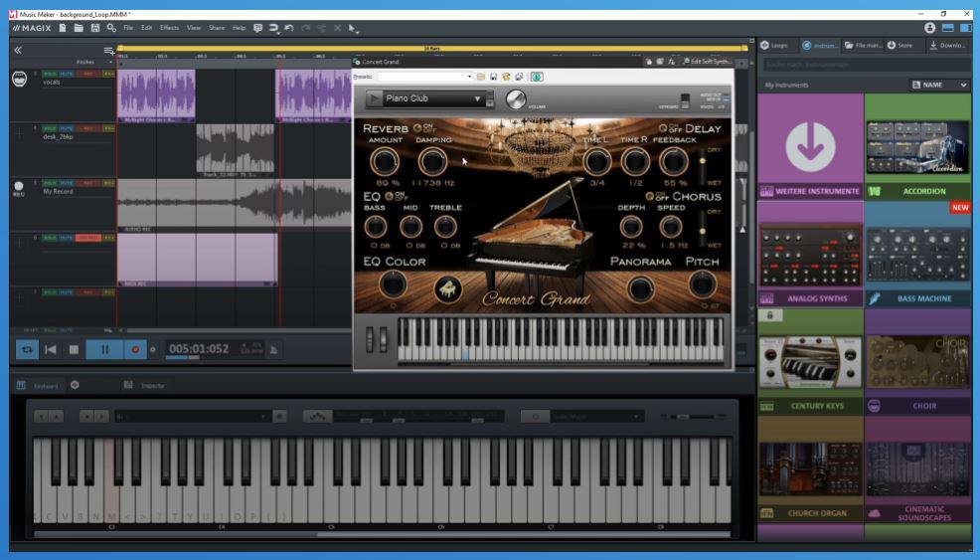Click the gold piano emblem next to EQ Color
Screen dimensions: 980x560
click(x=447, y=289)
